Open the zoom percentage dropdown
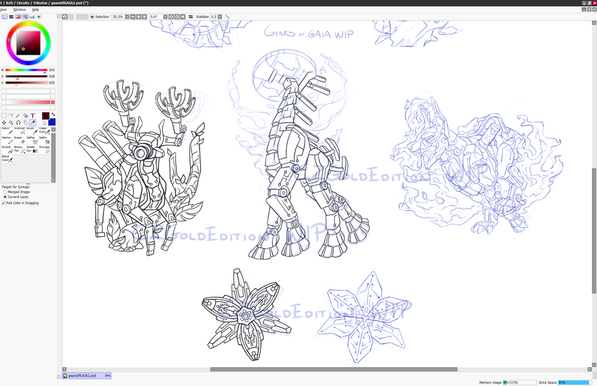597x386 pixels. tap(127, 17)
